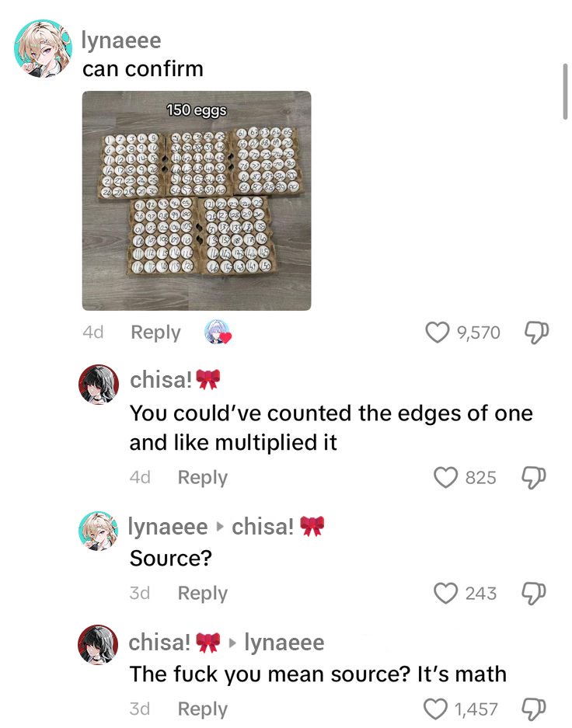This screenshot has width=572, height=728.
Task: View the avatar that liked the top comment
Action: coord(218,332)
